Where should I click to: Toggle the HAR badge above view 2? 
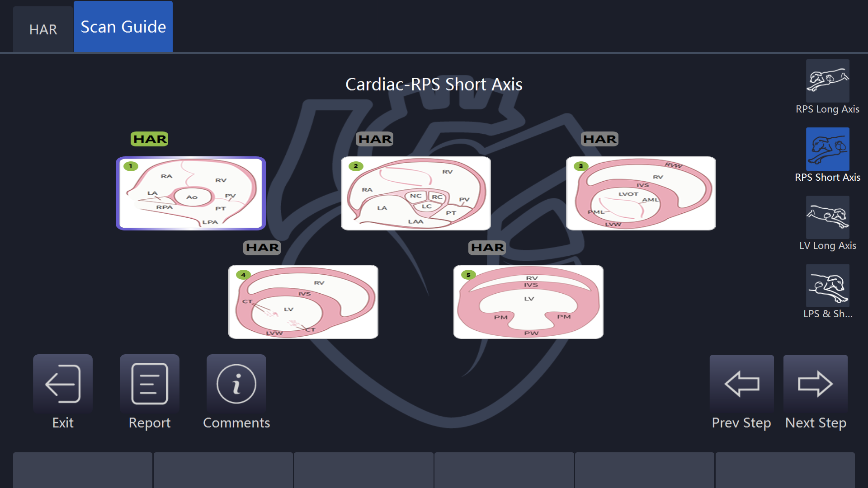coord(375,139)
